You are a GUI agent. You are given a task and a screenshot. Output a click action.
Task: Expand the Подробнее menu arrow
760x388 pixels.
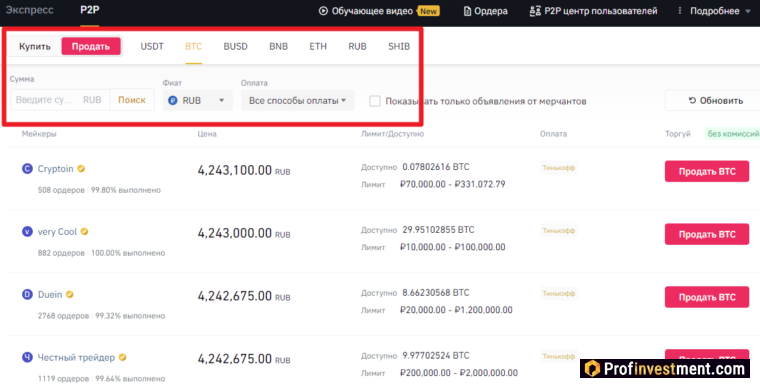747,11
